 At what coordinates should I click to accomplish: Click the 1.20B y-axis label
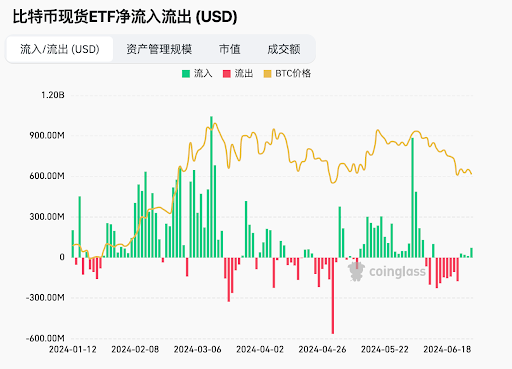(x=53, y=95)
